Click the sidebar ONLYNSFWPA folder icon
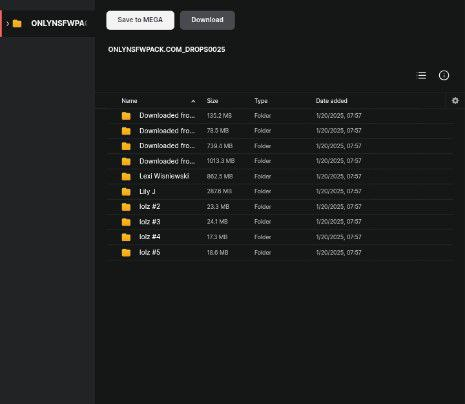465x404 pixels. tap(17, 23)
